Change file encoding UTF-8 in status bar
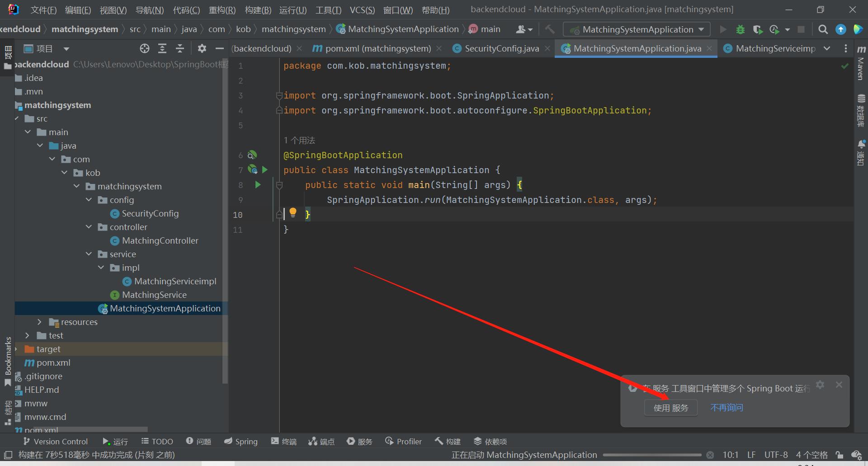868x466 pixels. (x=776, y=455)
